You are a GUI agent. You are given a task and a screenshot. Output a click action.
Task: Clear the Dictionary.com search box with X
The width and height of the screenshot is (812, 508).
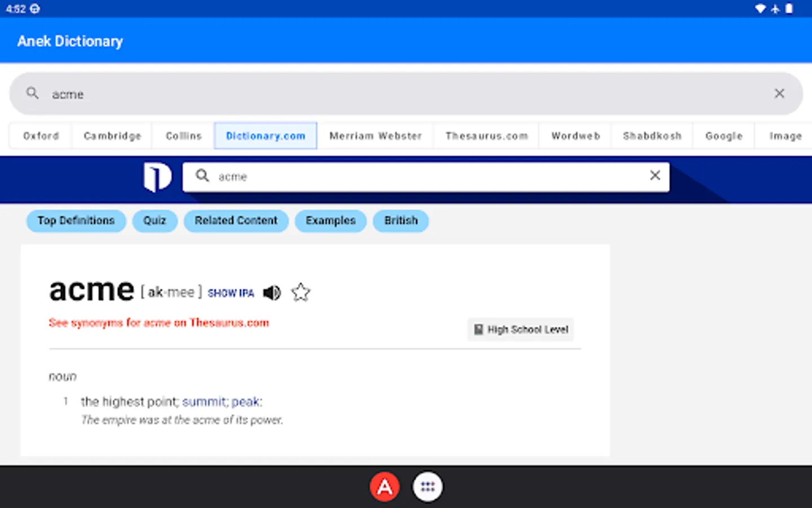[655, 176]
